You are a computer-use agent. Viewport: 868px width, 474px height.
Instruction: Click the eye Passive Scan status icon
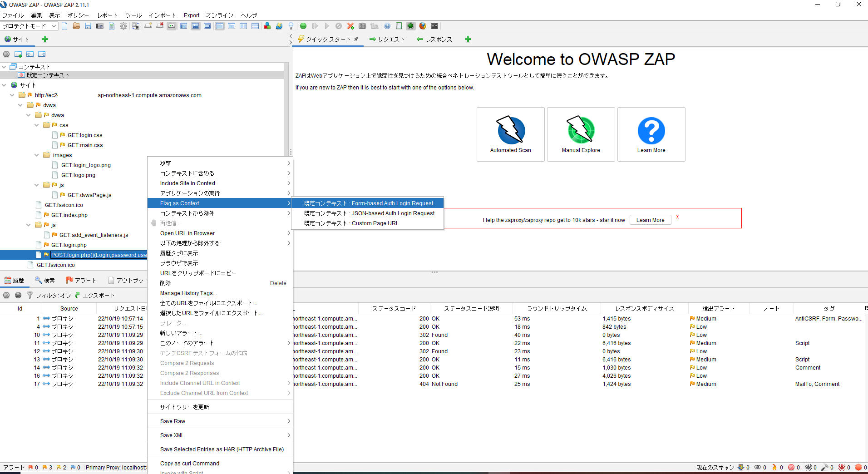pos(758,467)
